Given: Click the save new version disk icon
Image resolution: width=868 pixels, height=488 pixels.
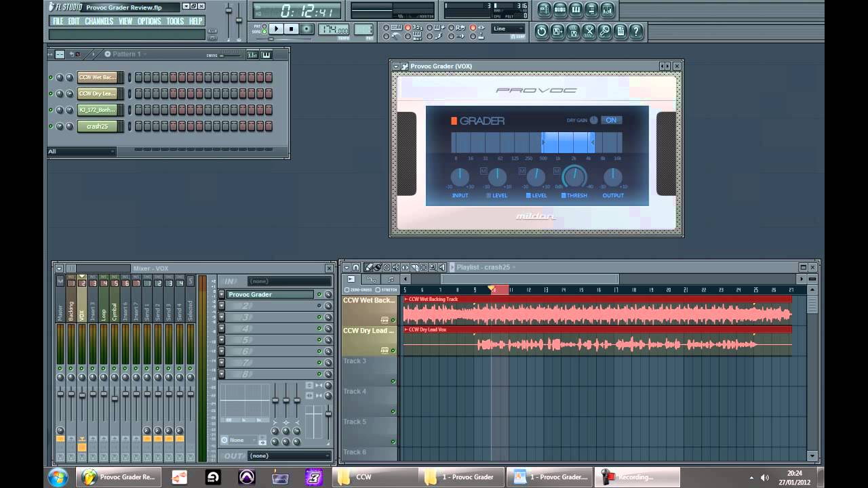Looking at the screenshot, I should 557,31.
